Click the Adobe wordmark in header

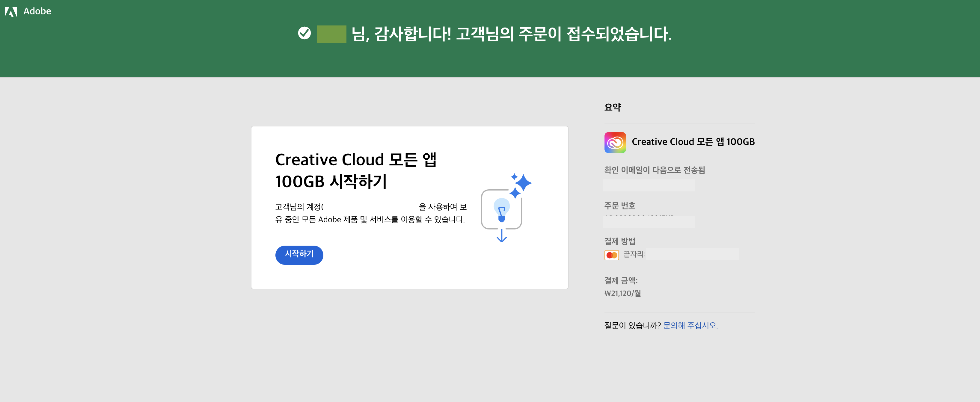[37, 11]
